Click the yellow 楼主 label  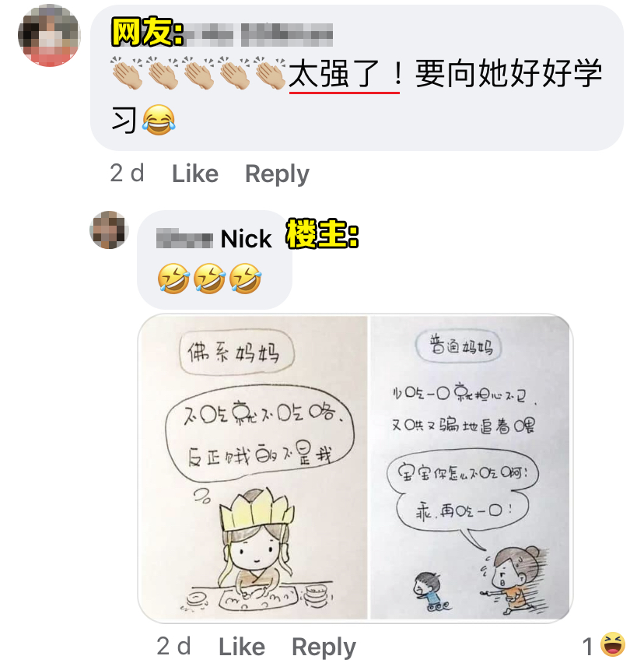click(322, 233)
